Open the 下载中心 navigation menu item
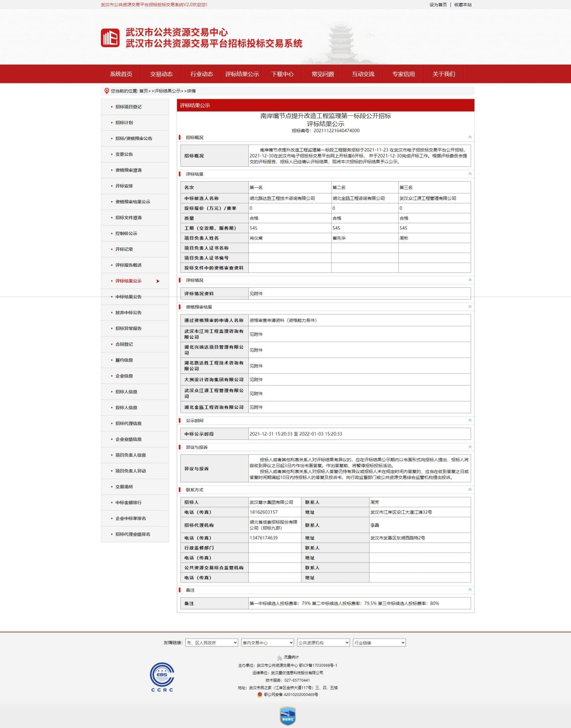The width and height of the screenshot is (571, 728). click(282, 74)
